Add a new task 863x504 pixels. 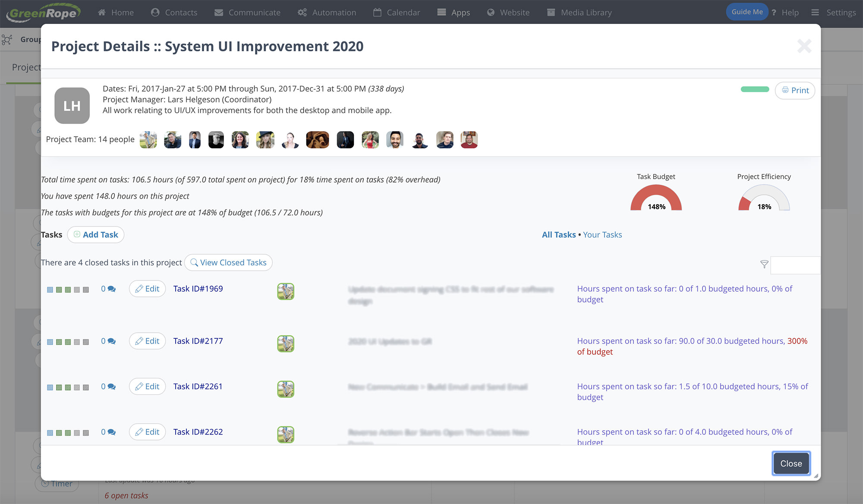tap(96, 235)
